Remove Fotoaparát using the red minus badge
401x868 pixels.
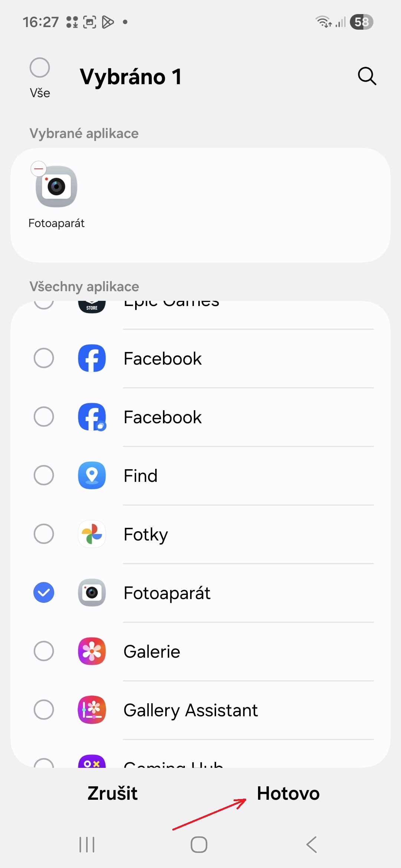click(x=39, y=169)
